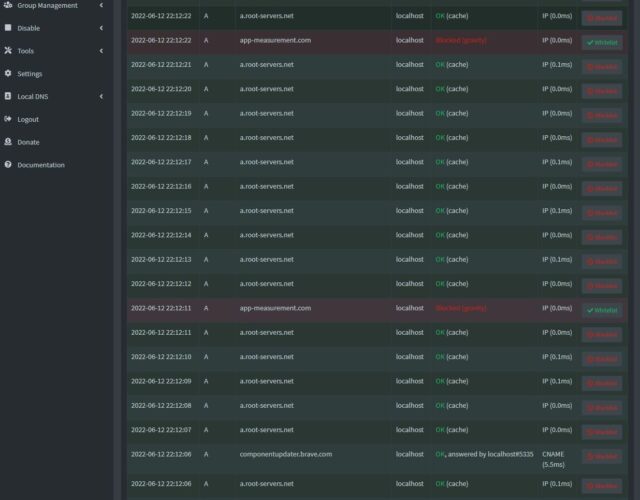This screenshot has width=640, height=500.
Task: Click localhost client in 22:12:12 row
Action: click(409, 283)
